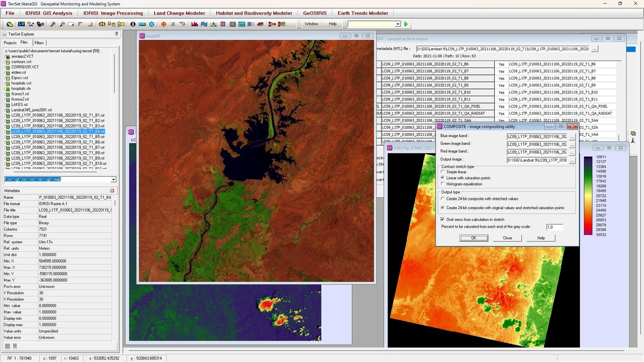Screen dimensions: 644x362
Task: Choose Histogram equalization contrast stretch
Action: click(x=443, y=184)
